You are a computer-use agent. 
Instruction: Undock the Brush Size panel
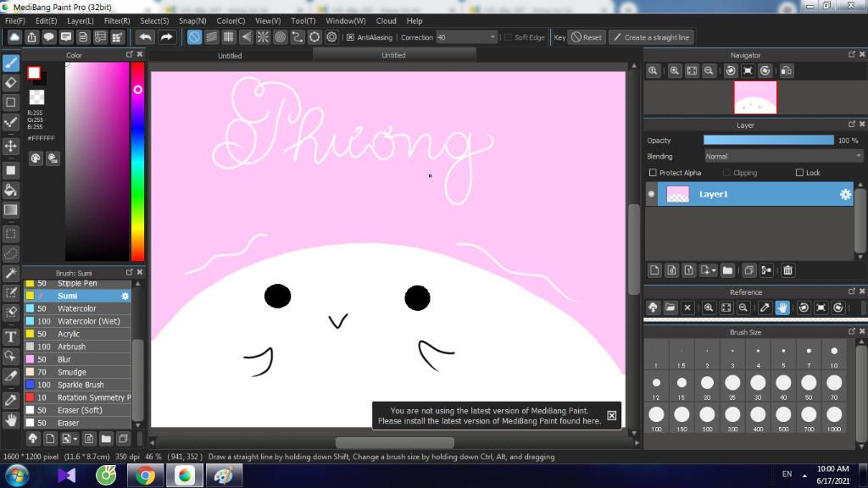coord(851,331)
